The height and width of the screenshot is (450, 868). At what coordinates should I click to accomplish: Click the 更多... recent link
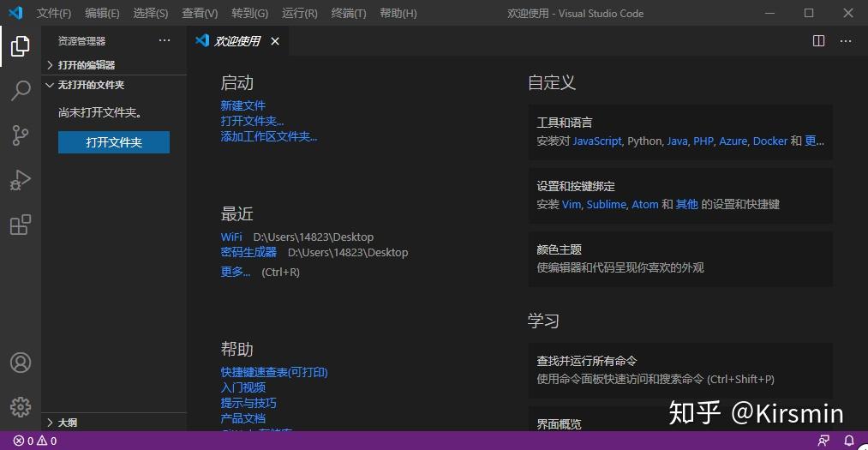coord(236,272)
